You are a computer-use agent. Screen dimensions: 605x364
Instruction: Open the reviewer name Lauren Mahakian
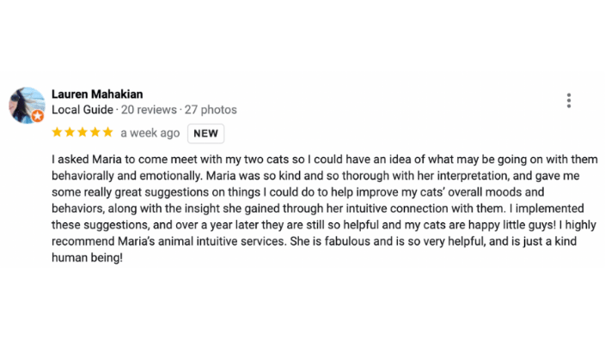pos(97,94)
